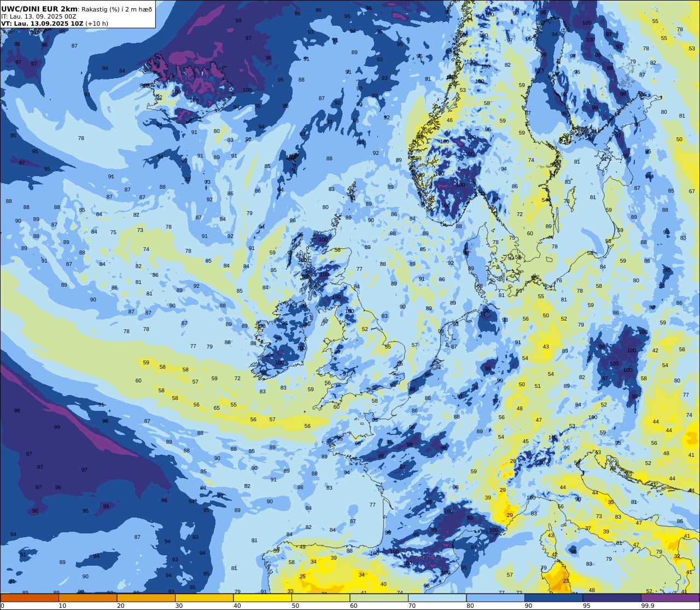Click the 'Rakastig (%) í 2 m hæð' text
The width and height of the screenshot is (700, 610).
pos(116,9)
